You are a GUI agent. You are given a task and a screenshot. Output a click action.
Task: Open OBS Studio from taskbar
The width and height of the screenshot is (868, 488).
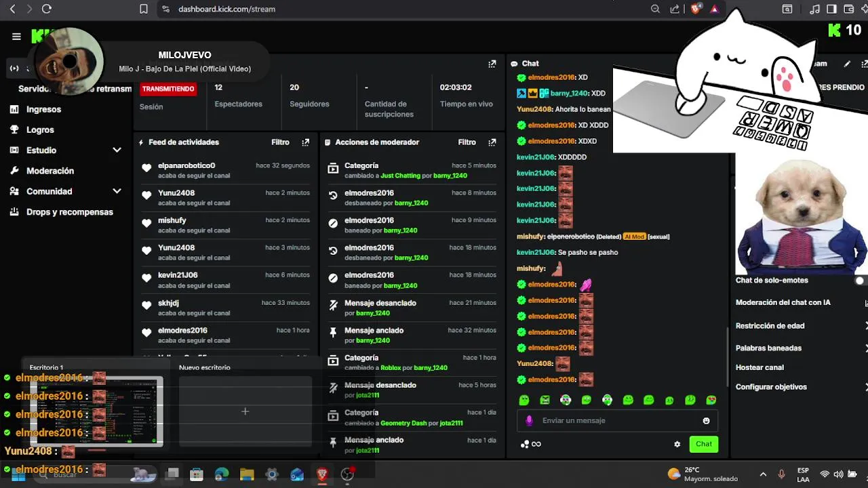pos(347,474)
